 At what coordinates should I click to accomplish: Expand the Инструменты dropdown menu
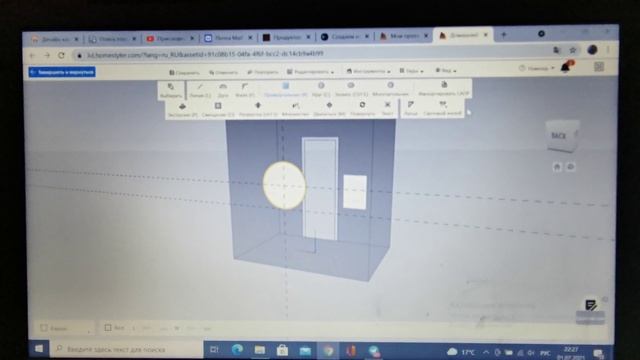coord(369,71)
